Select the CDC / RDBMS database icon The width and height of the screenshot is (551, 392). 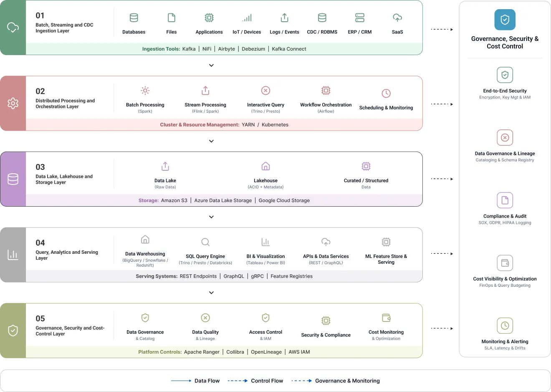pos(322,18)
